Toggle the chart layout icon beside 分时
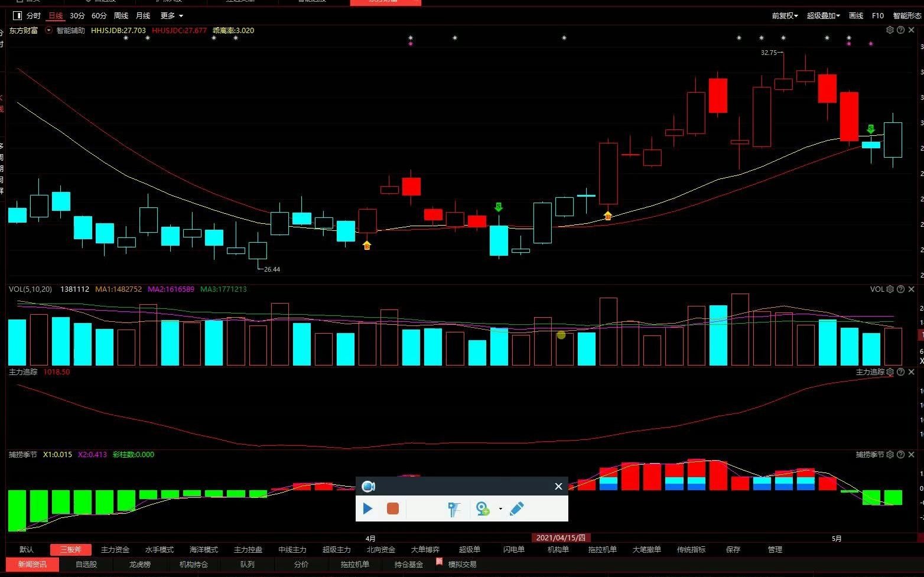The width and height of the screenshot is (924, 577). pos(17,16)
